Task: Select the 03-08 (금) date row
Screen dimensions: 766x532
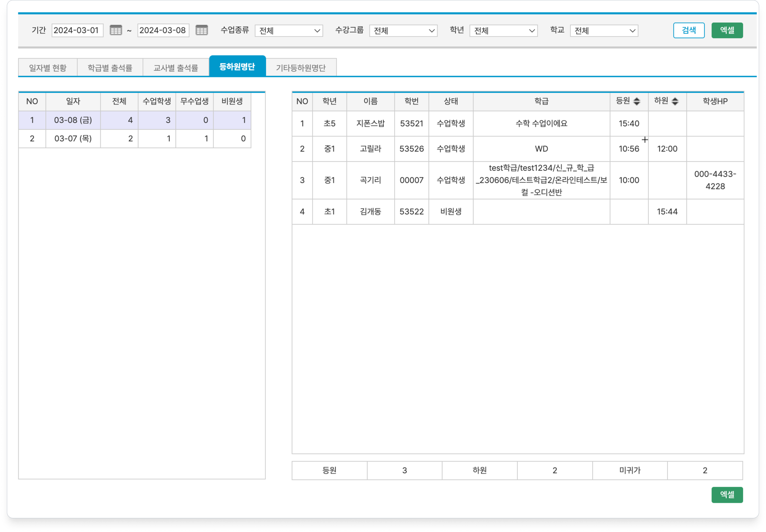Action: (73, 120)
